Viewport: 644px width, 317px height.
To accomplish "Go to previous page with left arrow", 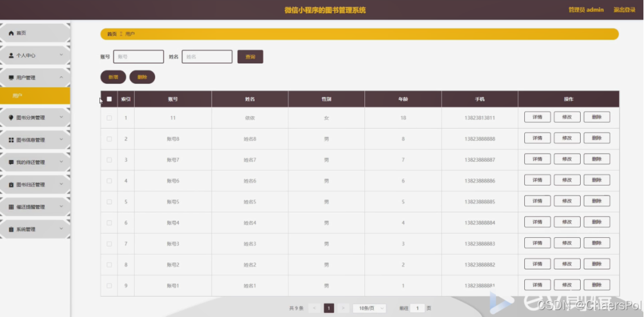I will (314, 308).
